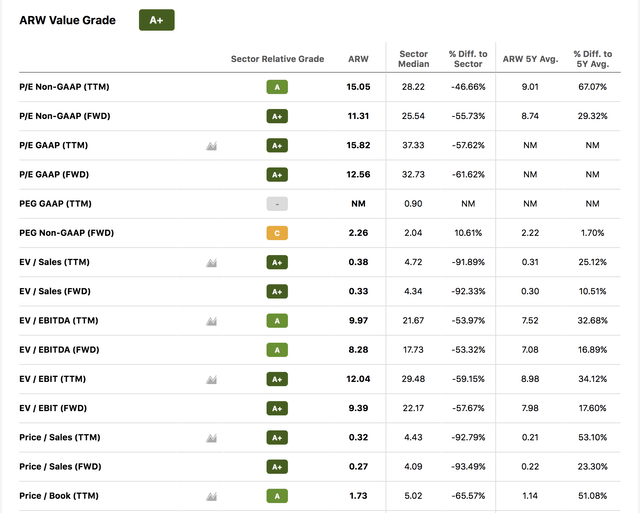
Task: Select the P/E GAAP (TTM) metric label
Action: 53,145
